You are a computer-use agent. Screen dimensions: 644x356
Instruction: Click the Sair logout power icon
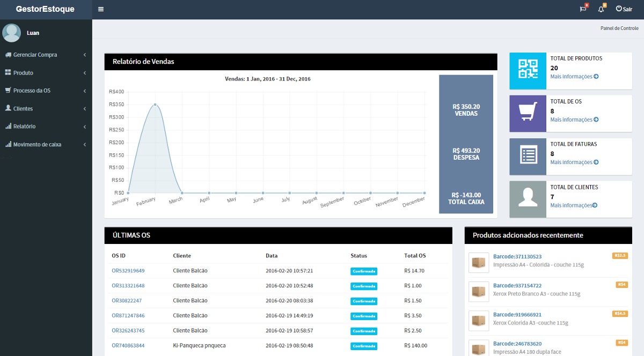(x=619, y=9)
